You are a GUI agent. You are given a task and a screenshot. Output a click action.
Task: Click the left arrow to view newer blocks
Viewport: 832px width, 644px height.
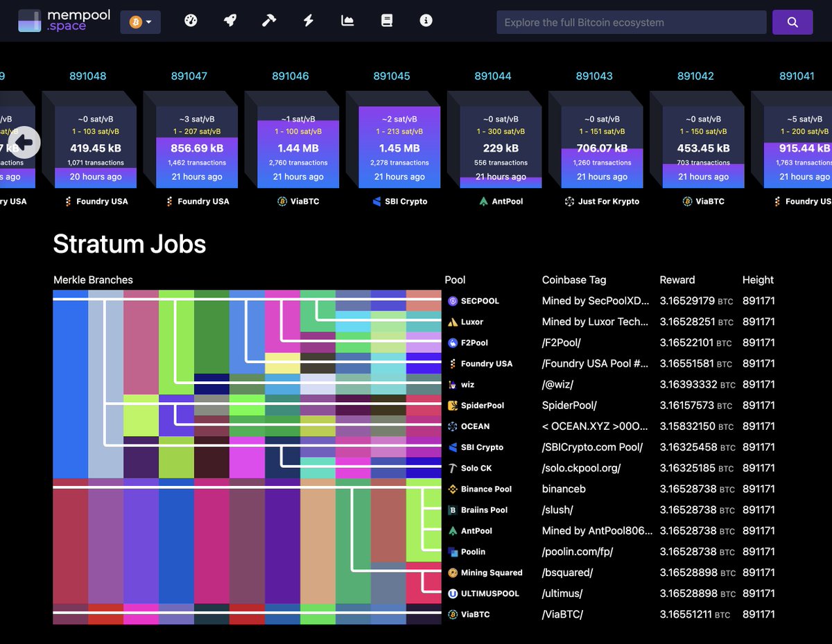tap(25, 142)
